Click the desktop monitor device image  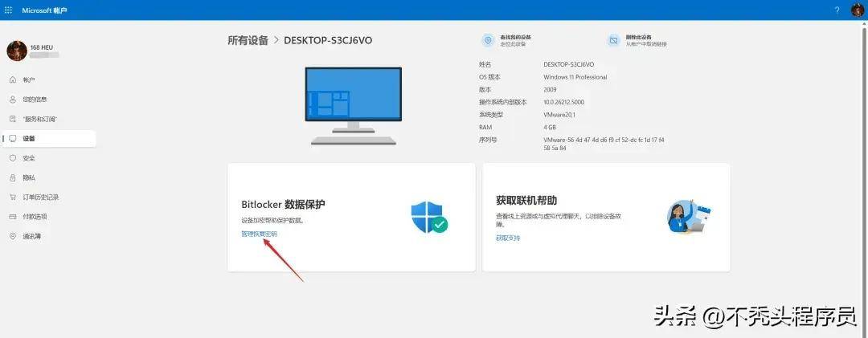click(353, 106)
